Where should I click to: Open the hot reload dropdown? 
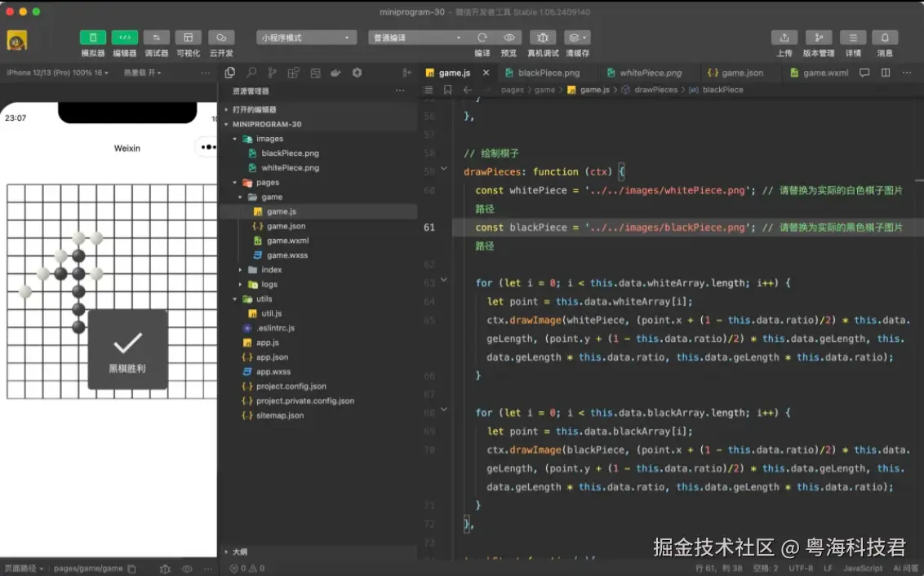(x=142, y=73)
